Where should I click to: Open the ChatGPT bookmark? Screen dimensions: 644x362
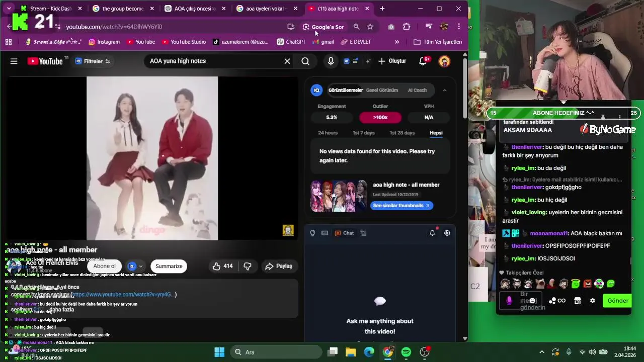pyautogui.click(x=291, y=42)
